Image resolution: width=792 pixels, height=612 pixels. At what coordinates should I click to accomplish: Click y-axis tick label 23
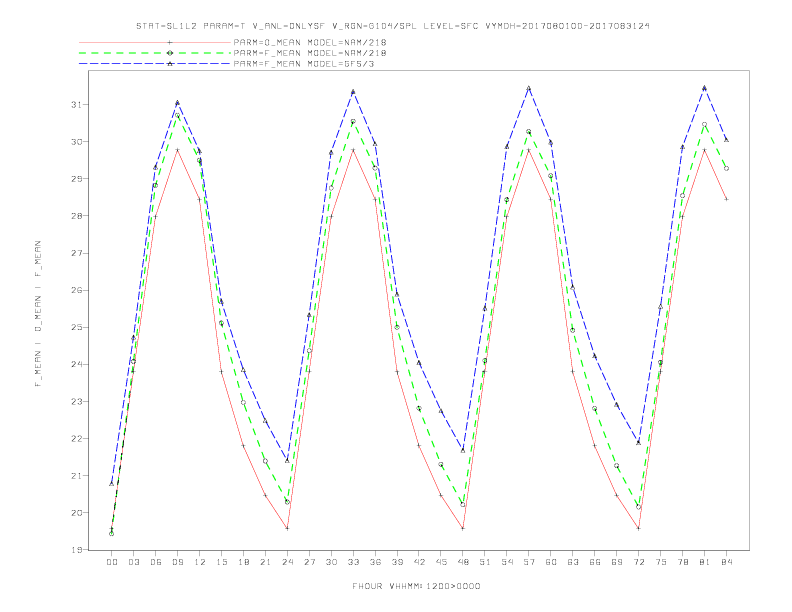[76, 401]
